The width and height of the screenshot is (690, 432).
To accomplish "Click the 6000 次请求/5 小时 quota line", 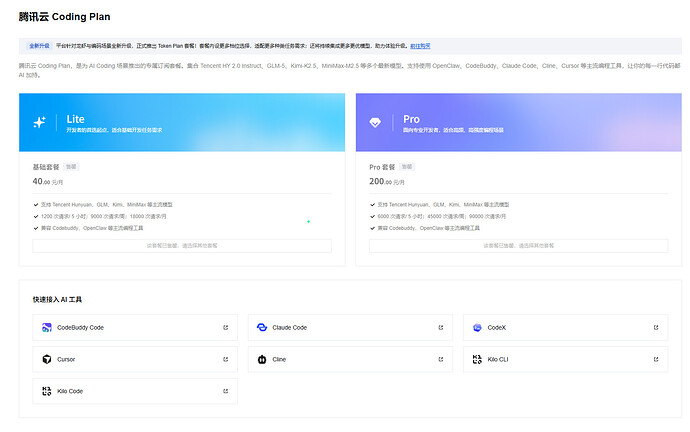I will point(441,216).
